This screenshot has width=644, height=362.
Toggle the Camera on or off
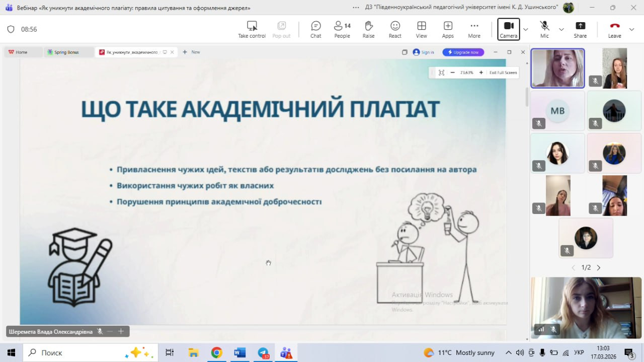(508, 29)
